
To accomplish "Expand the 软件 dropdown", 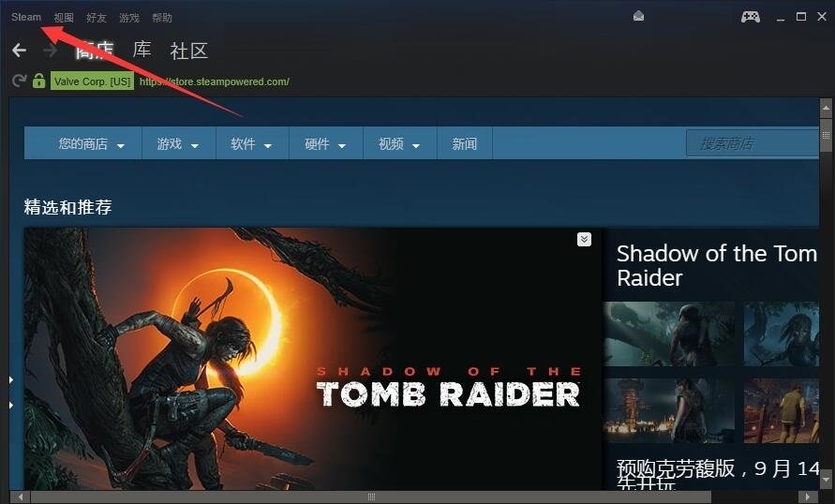I will coord(252,143).
